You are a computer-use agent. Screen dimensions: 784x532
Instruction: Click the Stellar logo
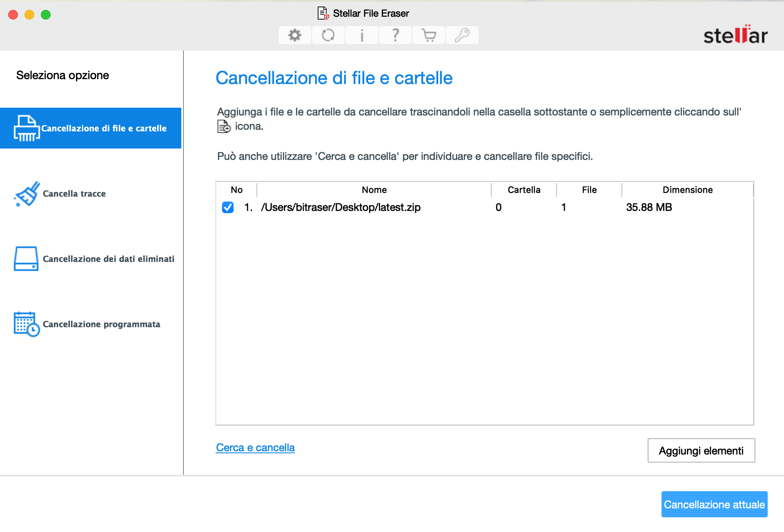pos(735,35)
